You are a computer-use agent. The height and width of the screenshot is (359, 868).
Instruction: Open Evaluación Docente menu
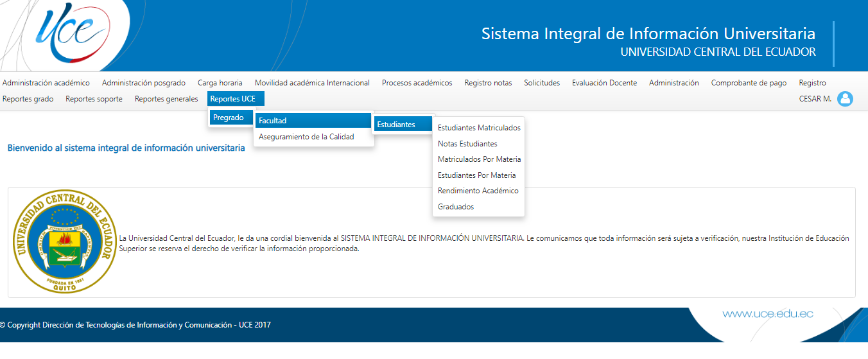coord(605,83)
